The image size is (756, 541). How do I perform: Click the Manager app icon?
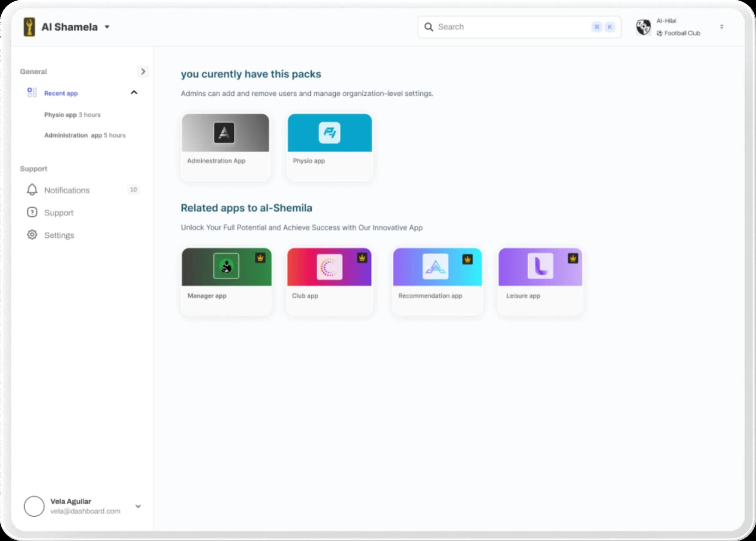[226, 266]
